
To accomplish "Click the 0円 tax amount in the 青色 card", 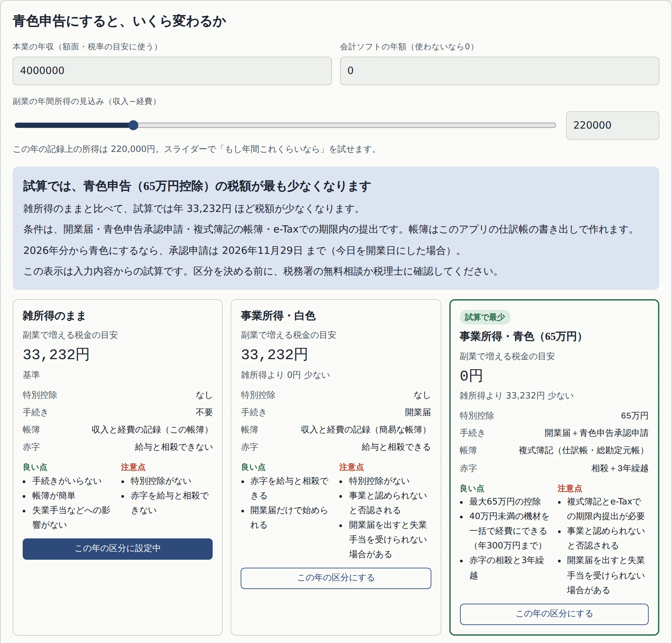I will pyautogui.click(x=471, y=376).
